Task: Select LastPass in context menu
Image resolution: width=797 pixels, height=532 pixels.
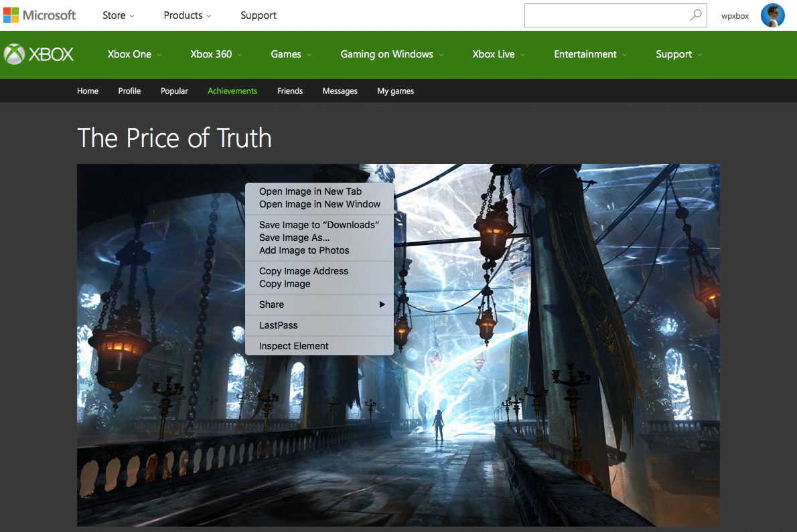Action: click(x=319, y=325)
